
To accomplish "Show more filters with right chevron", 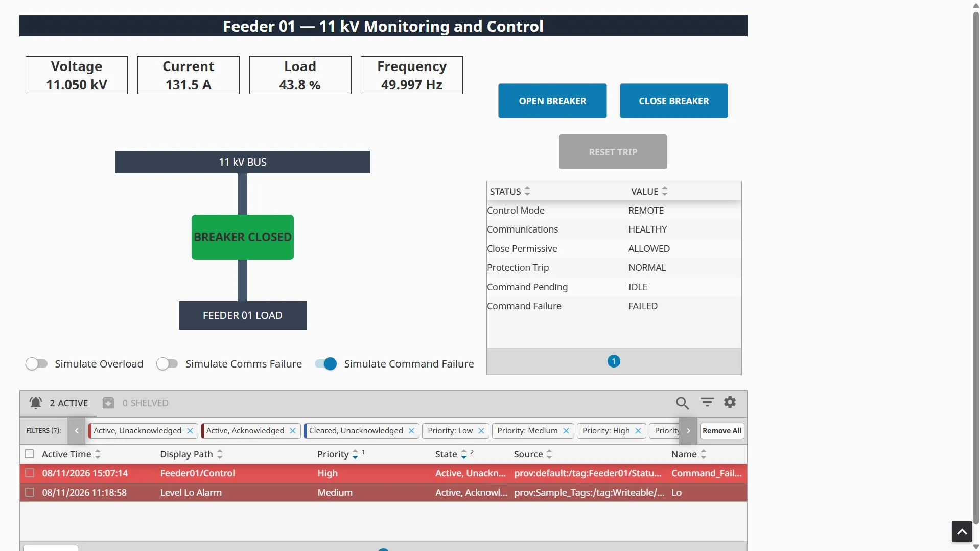I will pos(688,431).
